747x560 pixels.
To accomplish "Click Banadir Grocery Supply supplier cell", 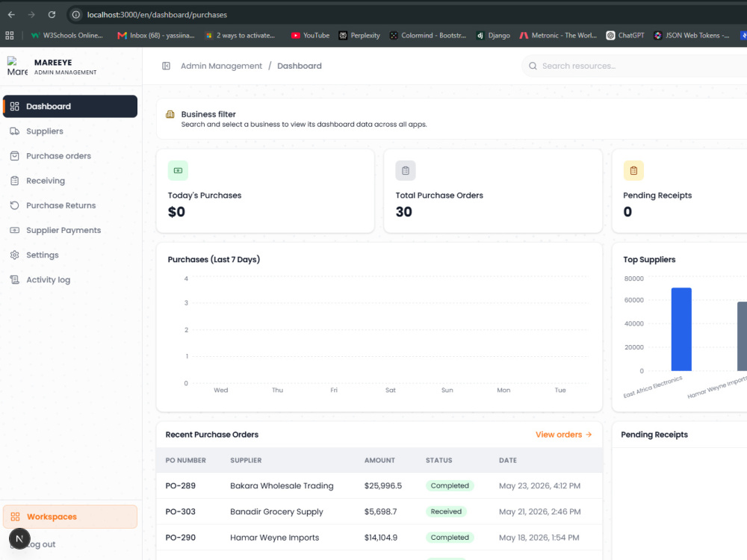I will (x=276, y=511).
